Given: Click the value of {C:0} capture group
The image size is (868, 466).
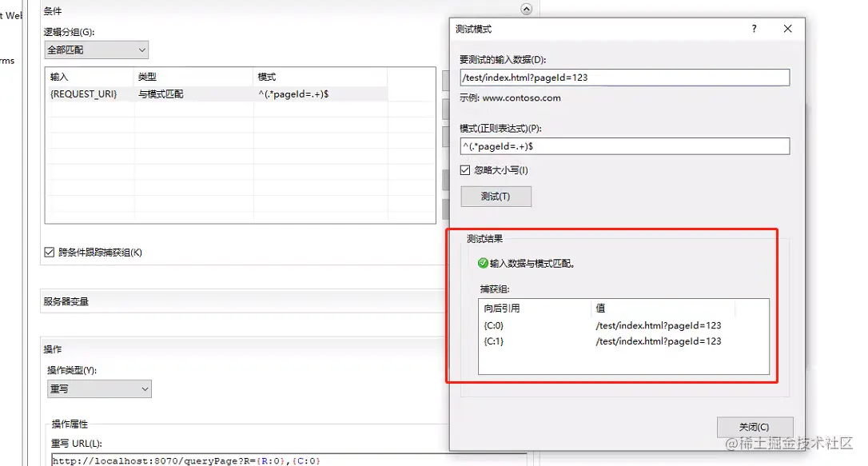Looking at the screenshot, I should (659, 325).
